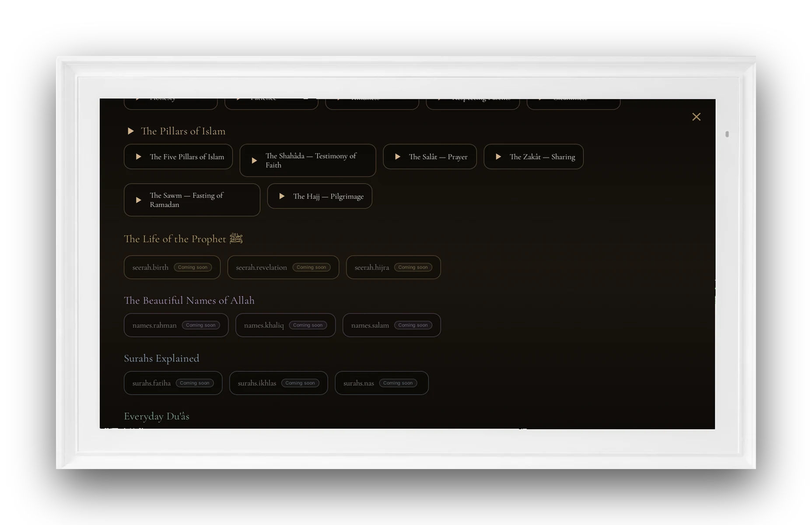Click Coming soon badge on surahs.nas
The width and height of the screenshot is (812, 525).
coord(398,383)
